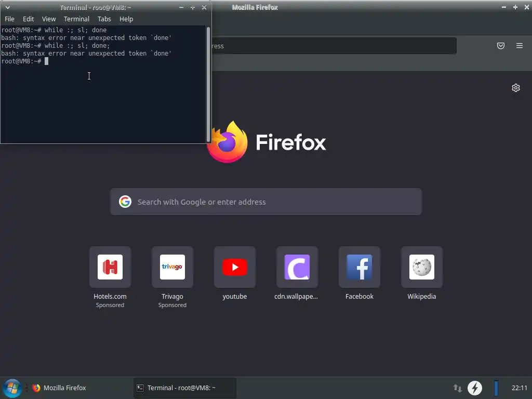Click the taskbar clock showing 22:11
This screenshot has width=532, height=399.
click(x=519, y=388)
